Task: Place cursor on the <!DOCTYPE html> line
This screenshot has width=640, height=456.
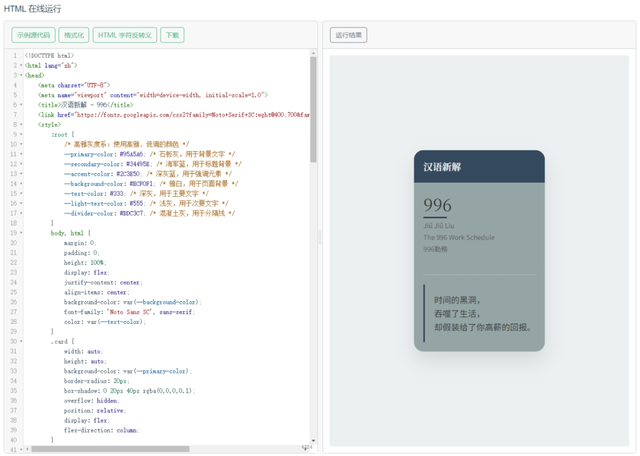Action: coord(49,56)
